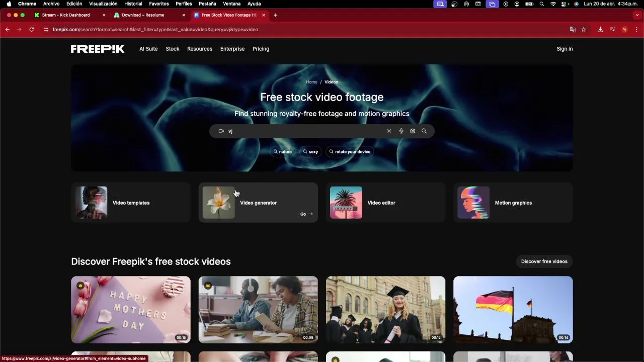Open Chrome downloads icon
Image resolution: width=644 pixels, height=362 pixels.
coord(600,30)
